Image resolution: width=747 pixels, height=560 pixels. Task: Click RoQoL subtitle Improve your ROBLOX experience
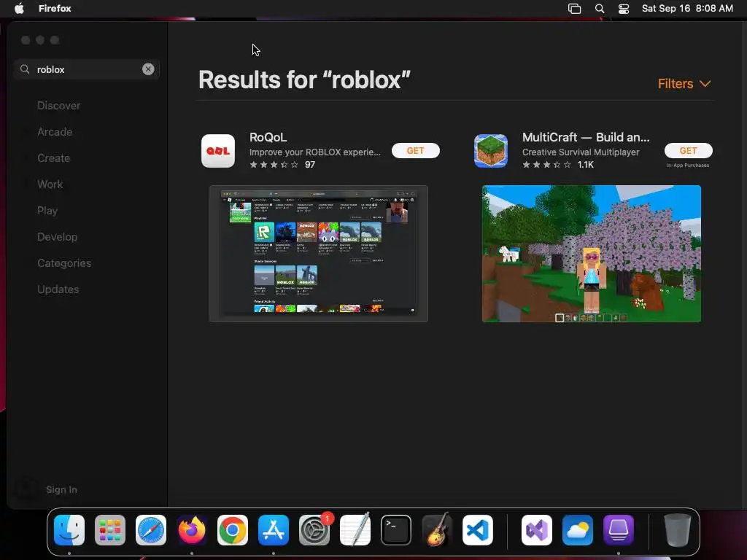click(315, 152)
